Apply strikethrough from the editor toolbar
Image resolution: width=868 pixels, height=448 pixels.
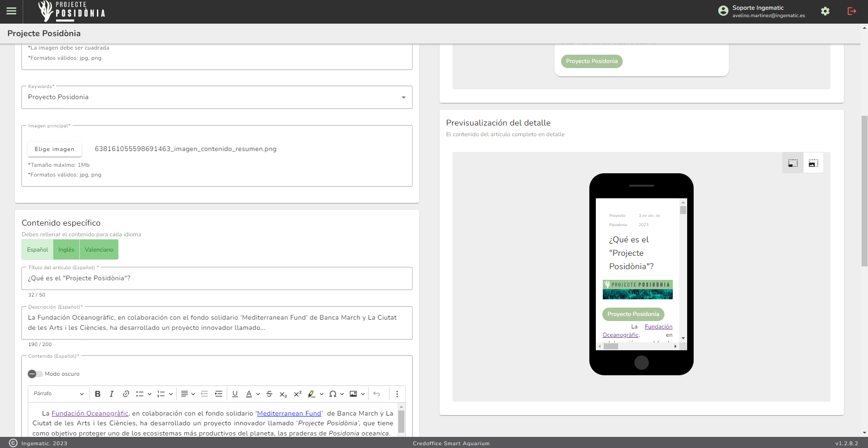269,394
